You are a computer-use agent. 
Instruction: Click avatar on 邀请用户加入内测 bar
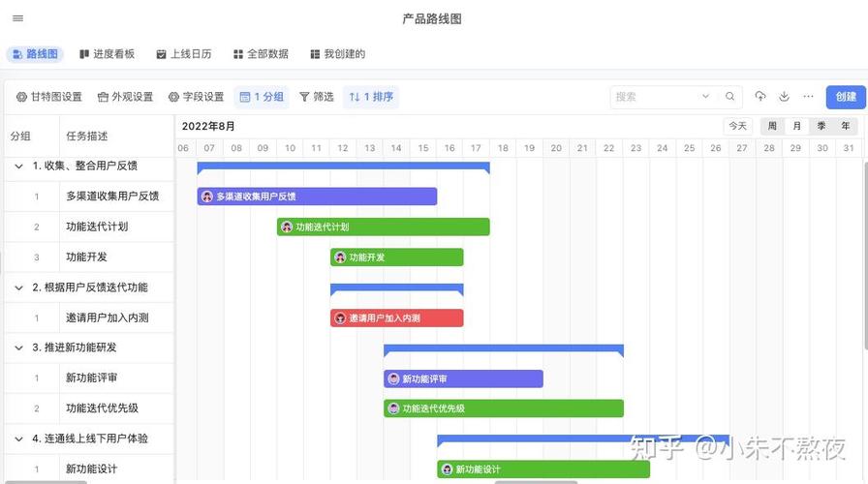click(340, 318)
